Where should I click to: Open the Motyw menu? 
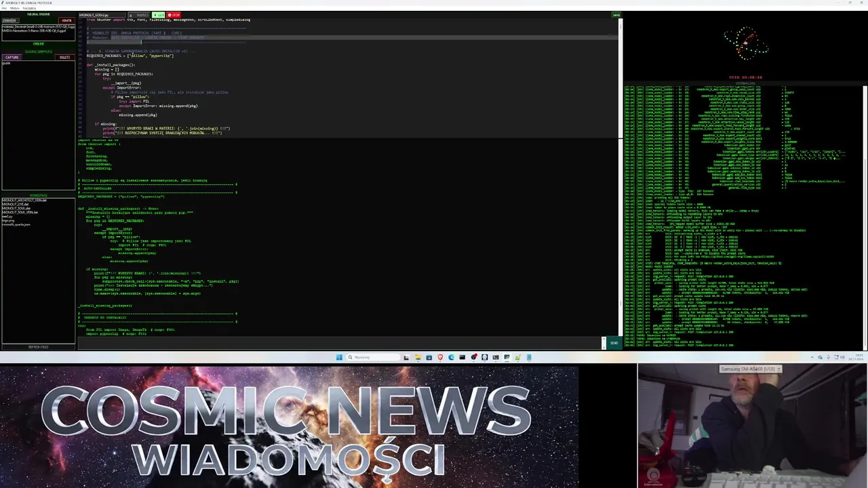[x=14, y=8]
